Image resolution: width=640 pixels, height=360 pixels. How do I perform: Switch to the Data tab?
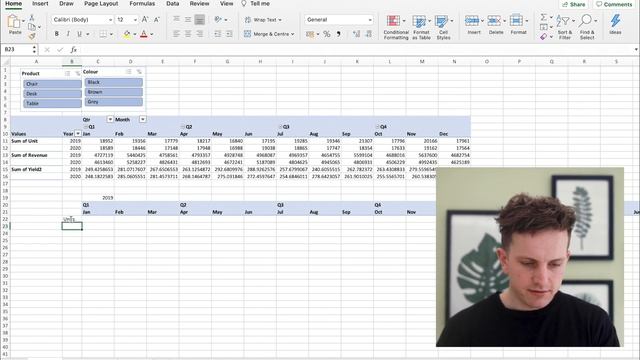173,3
